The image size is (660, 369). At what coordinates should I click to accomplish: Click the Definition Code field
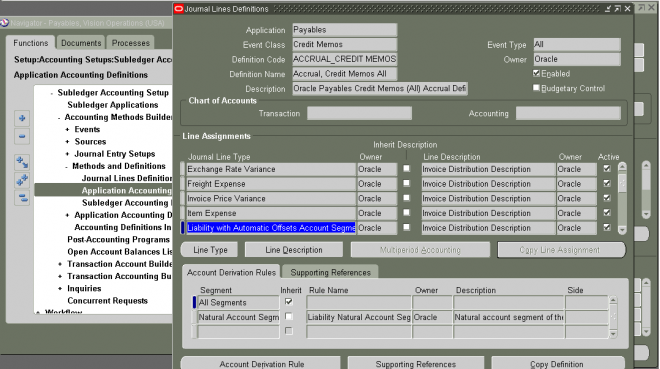pos(344,59)
